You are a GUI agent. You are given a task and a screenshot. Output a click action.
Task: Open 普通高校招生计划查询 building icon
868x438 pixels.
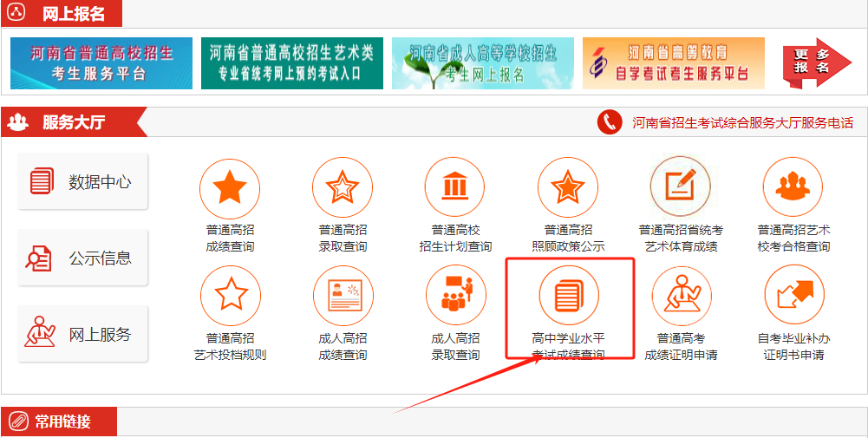pos(455,187)
